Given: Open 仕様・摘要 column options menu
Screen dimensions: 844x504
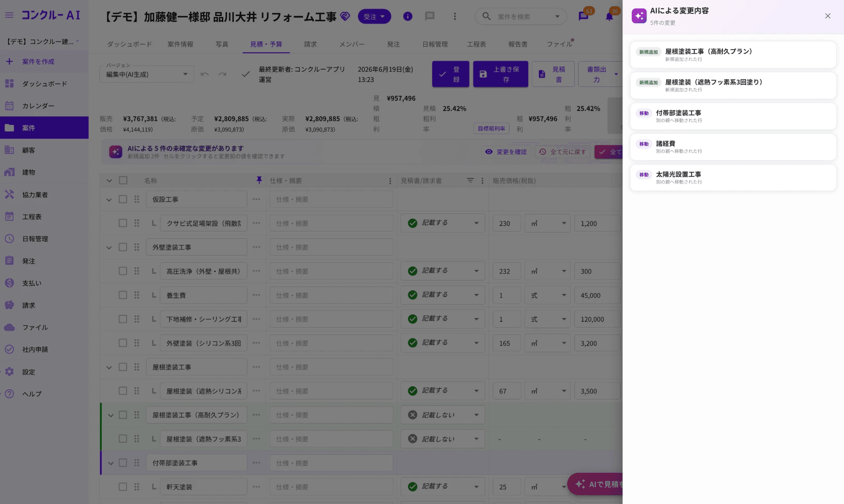Looking at the screenshot, I should tap(390, 181).
